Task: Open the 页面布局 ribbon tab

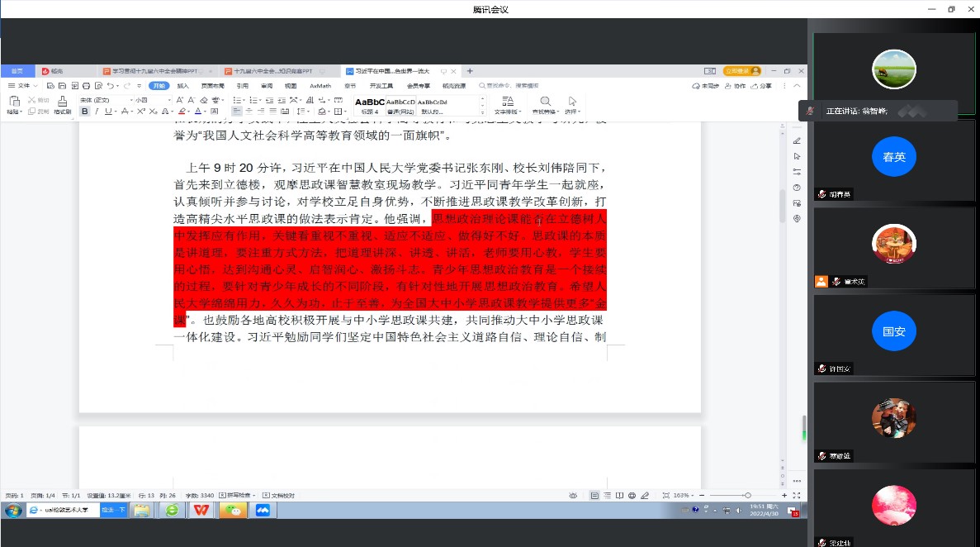Action: coord(212,85)
